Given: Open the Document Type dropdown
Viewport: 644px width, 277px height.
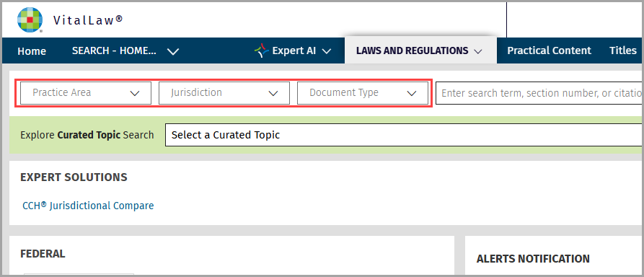Looking at the screenshot, I should [363, 93].
